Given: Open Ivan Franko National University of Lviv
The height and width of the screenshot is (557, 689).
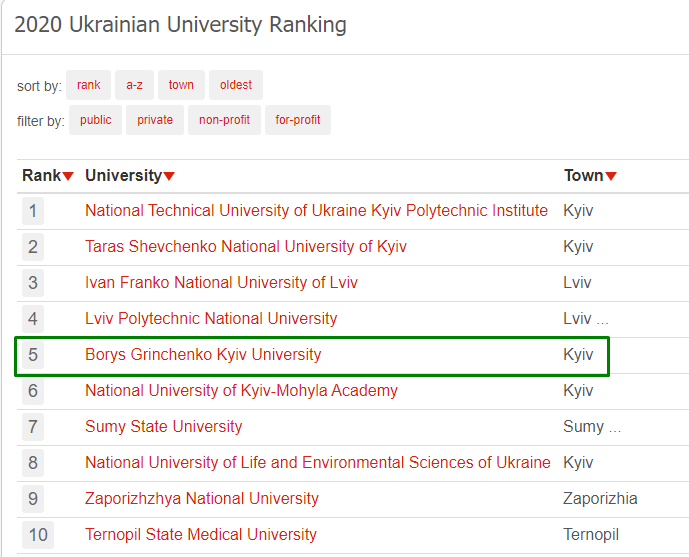Looking at the screenshot, I should click(221, 283).
